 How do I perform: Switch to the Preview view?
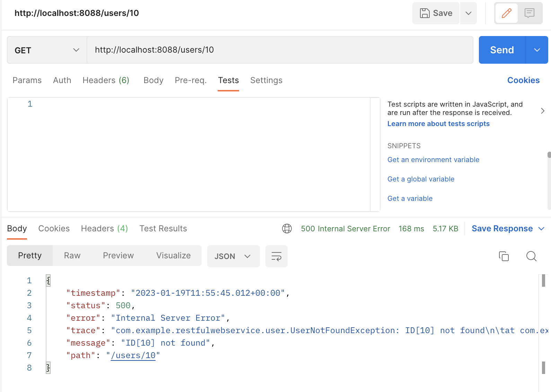pos(118,256)
